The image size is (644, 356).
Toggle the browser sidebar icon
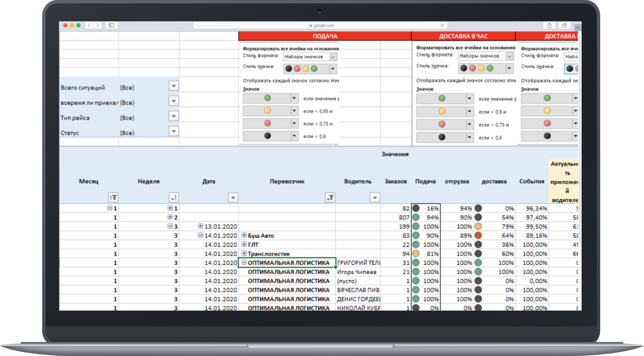[x=111, y=25]
